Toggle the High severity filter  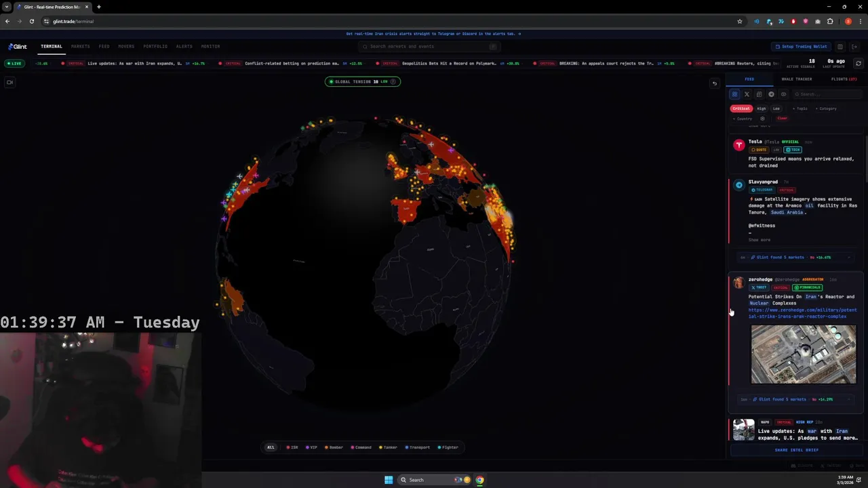762,108
